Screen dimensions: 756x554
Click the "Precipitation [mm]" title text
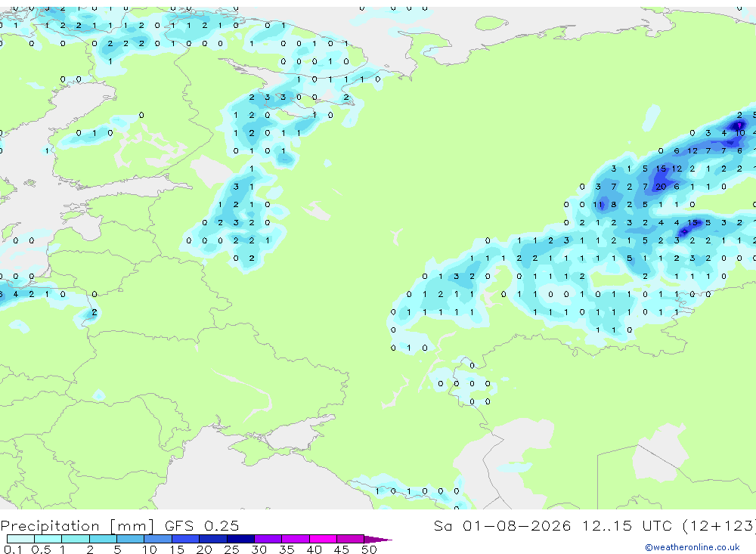pyautogui.click(x=78, y=526)
